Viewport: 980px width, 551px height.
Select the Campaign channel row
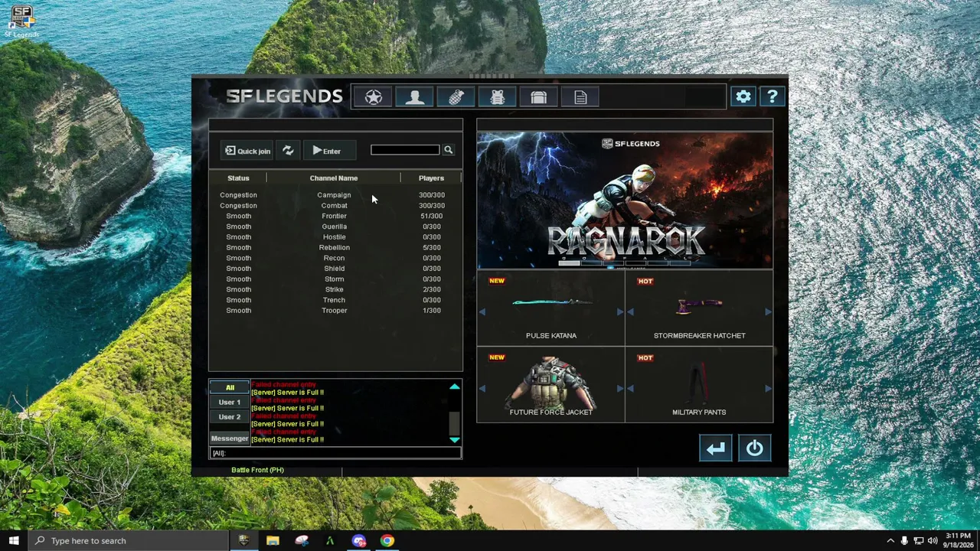click(x=335, y=195)
